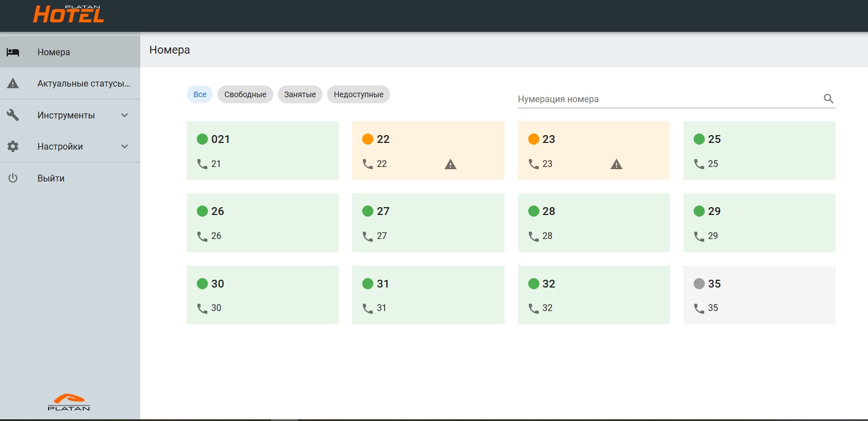This screenshot has width=868, height=421.
Task: Click the gray status dot of room 35
Action: (699, 284)
